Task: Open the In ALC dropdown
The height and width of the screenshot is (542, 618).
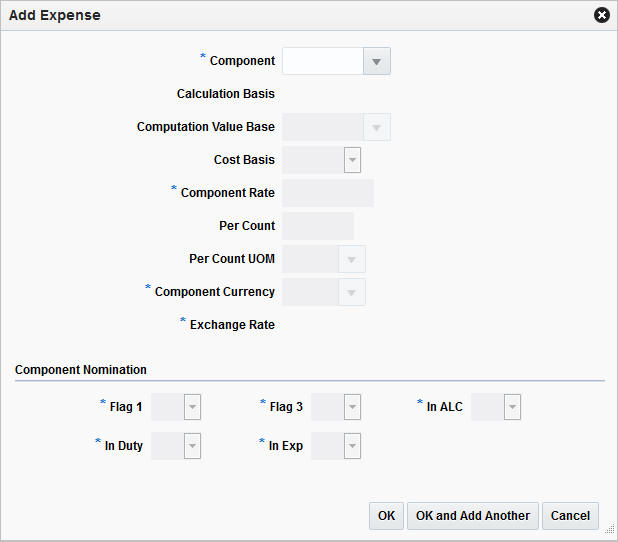Action: tap(511, 407)
